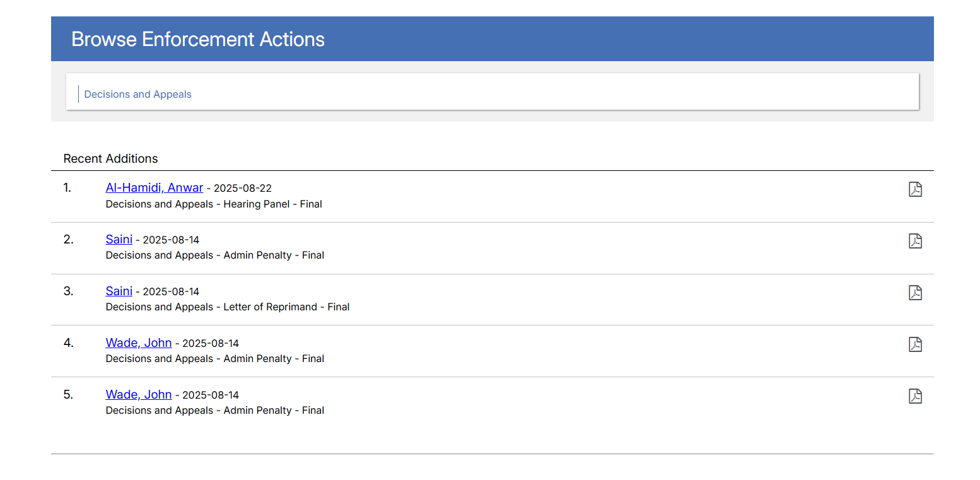Screen dimensions: 980x480
Task: Click the Saini link in entry 2
Action: [x=119, y=239]
